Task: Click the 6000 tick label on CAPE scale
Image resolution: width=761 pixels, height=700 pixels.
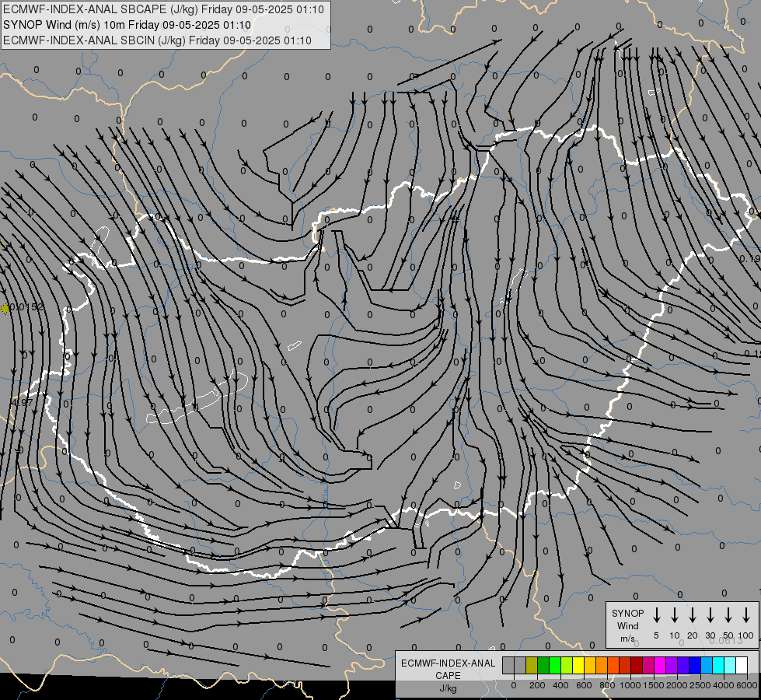Action: (x=746, y=685)
